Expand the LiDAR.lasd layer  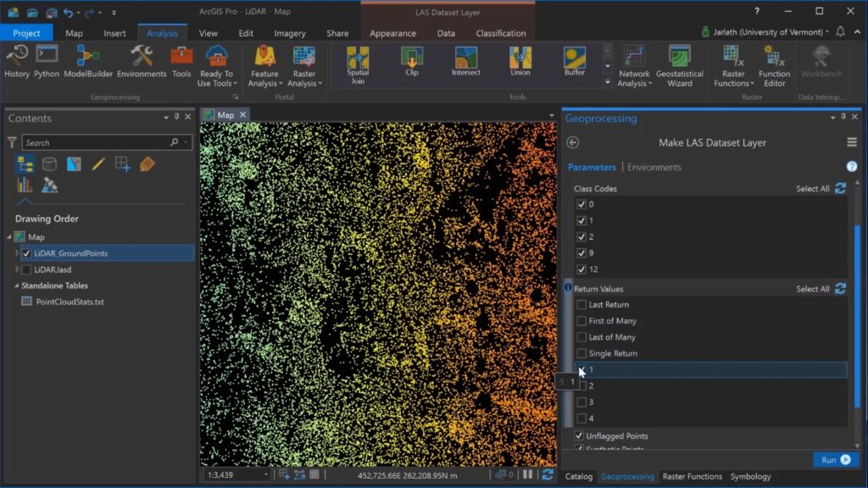17,269
